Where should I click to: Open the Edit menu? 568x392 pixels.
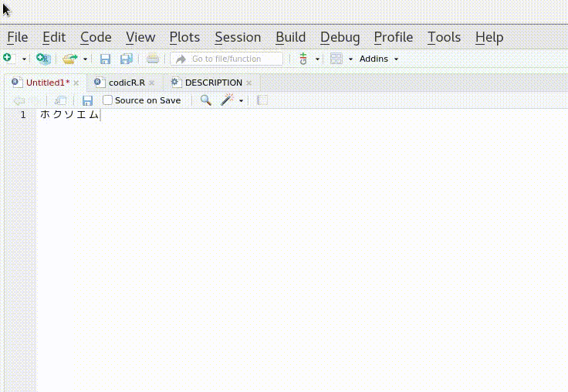54,37
